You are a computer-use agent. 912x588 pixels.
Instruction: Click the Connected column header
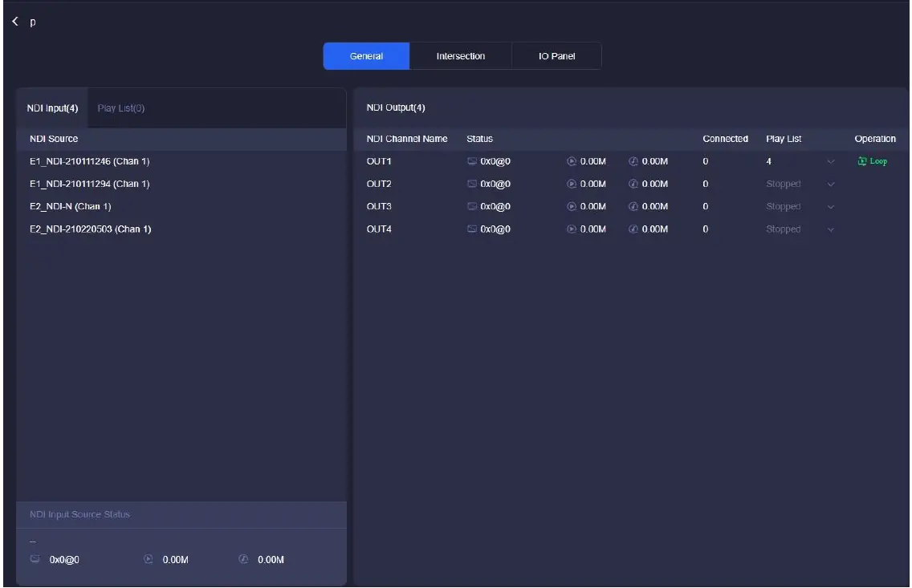725,139
